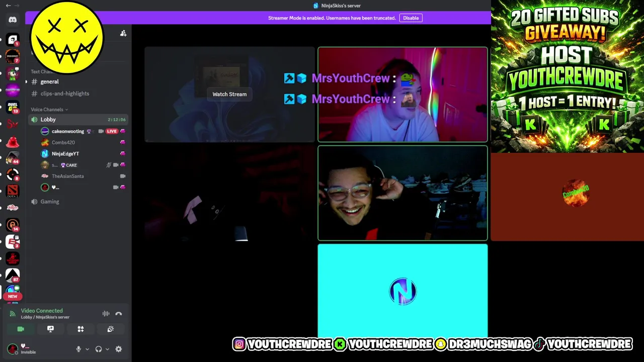
Task: Focus the smiling man with glasses tile
Action: tap(403, 193)
